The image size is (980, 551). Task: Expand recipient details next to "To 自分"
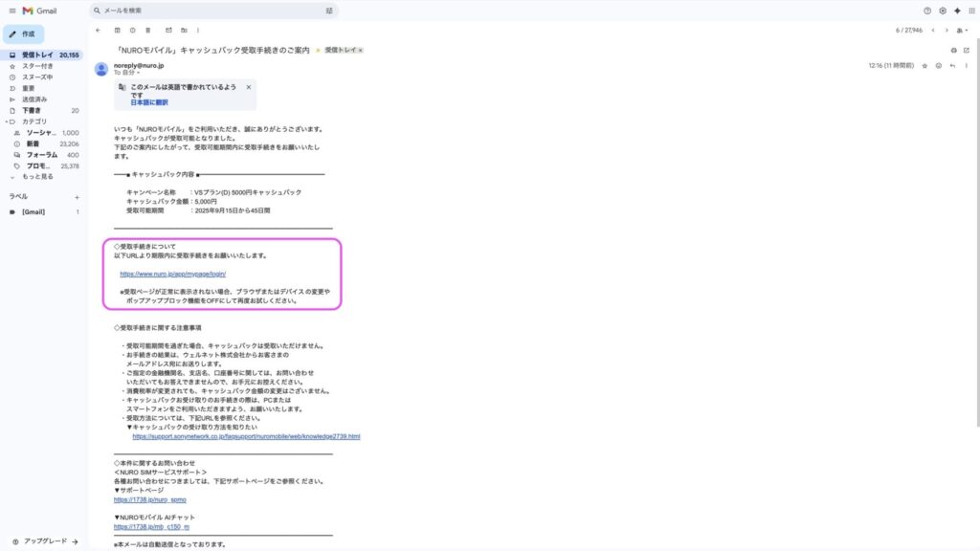139,73
